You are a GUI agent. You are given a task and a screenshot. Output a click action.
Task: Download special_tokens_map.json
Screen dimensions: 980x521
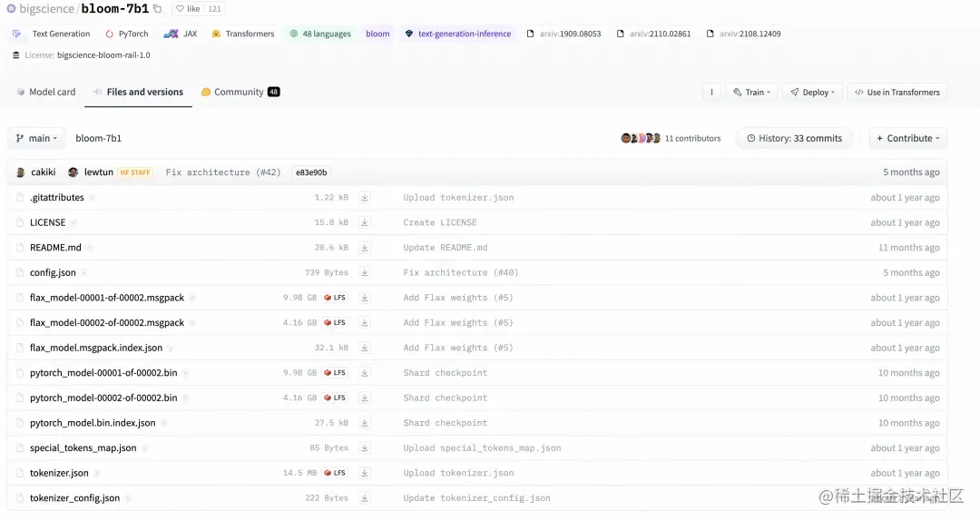[x=365, y=447]
